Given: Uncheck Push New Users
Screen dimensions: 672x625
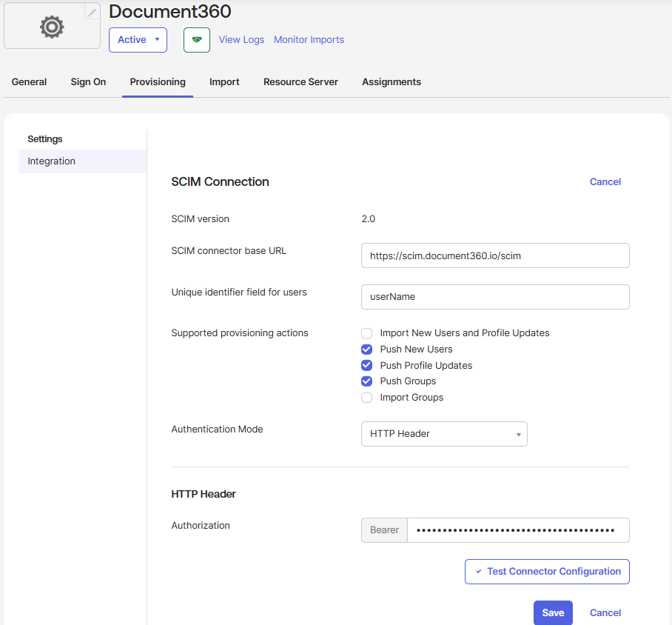Looking at the screenshot, I should 366,350.
